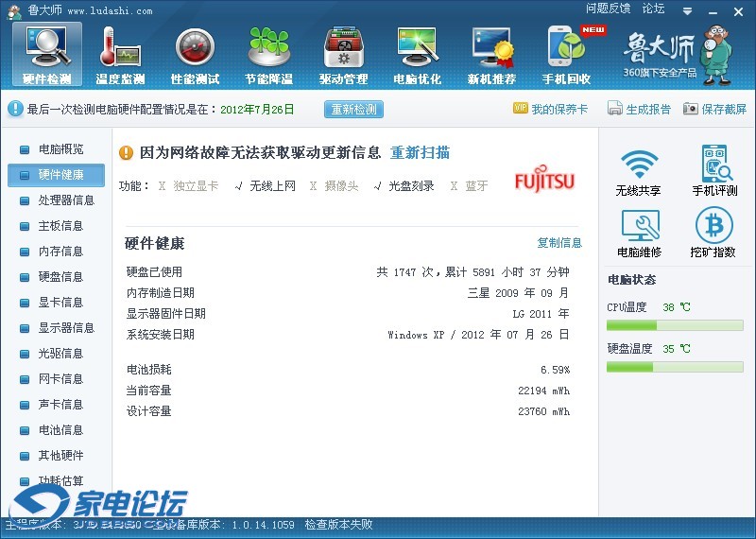Launch the 性能测试 performance test gauge
Screen dimensions: 756x539
195,53
